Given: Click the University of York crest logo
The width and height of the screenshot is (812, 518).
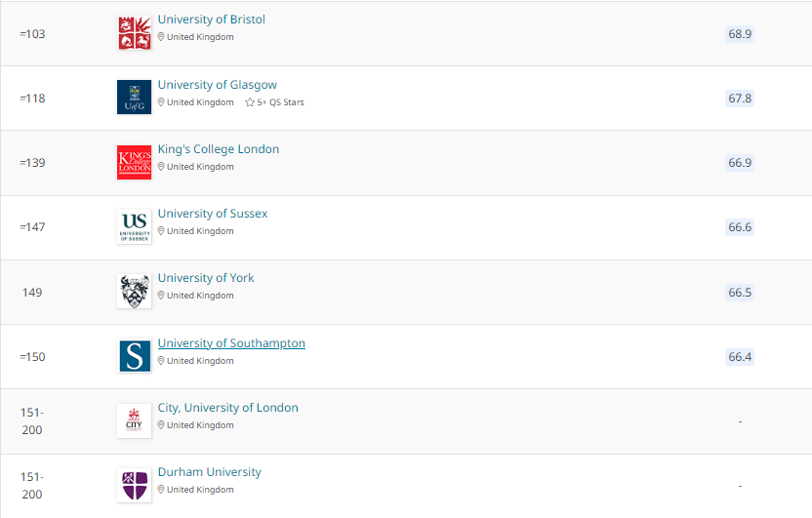Looking at the screenshot, I should (134, 292).
